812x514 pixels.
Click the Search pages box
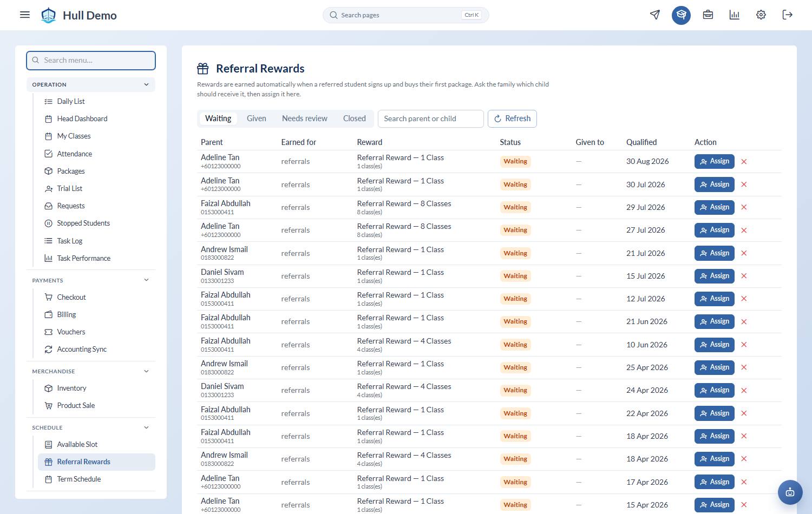[406, 15]
